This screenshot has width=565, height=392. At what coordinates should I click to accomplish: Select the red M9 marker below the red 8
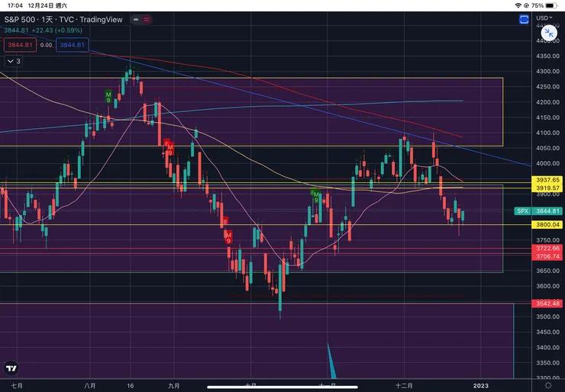click(x=228, y=238)
